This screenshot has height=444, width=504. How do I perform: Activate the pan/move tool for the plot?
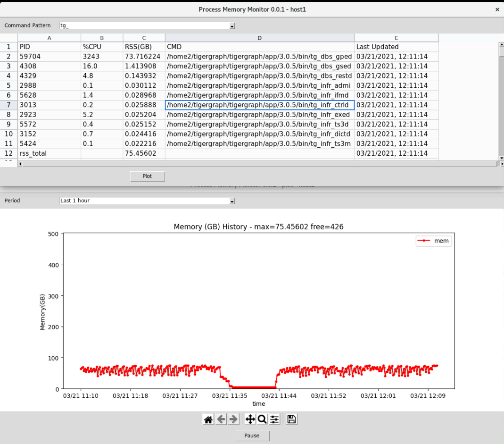249,419
